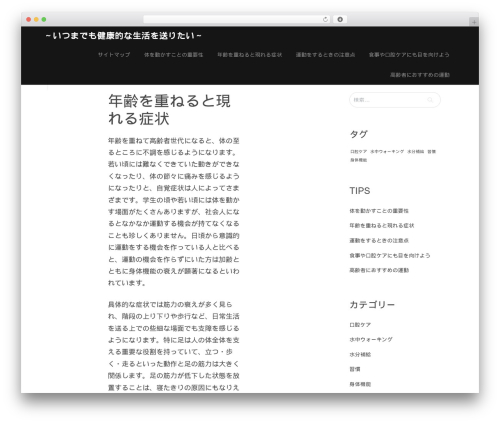Go to 食事や口腔ケアにも目を向けよう in the top navigation
Image resolution: width=500 pixels, height=423 pixels.
[x=409, y=55]
